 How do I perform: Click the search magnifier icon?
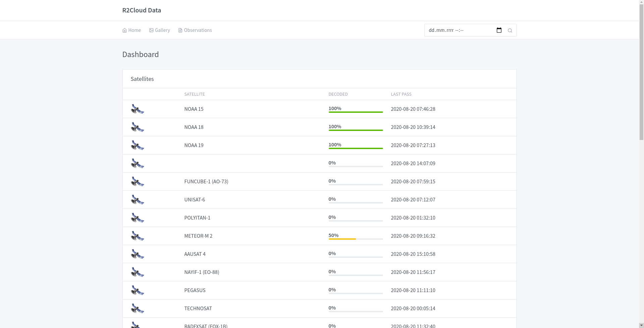pos(510,31)
